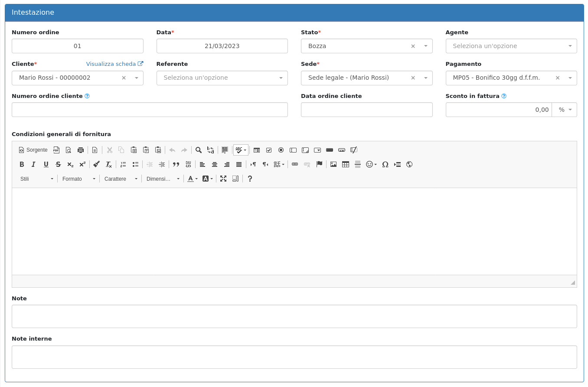Toggle bold formatting in the editor
Screen dimensions: 588x387
pyautogui.click(x=22, y=164)
